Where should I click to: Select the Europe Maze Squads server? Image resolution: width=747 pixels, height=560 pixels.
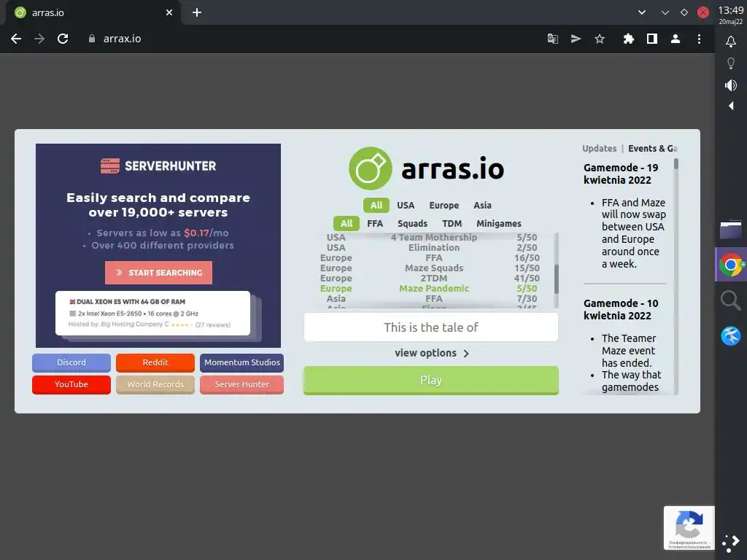point(429,268)
